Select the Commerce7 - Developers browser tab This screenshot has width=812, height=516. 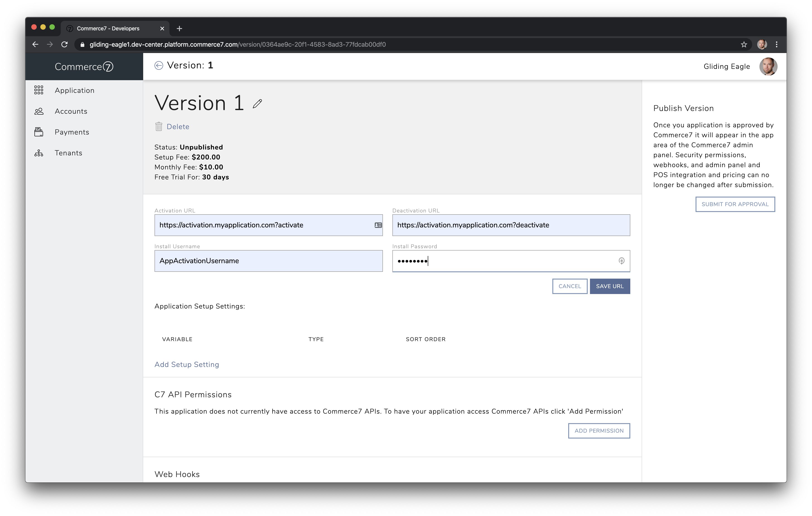pyautogui.click(x=108, y=28)
